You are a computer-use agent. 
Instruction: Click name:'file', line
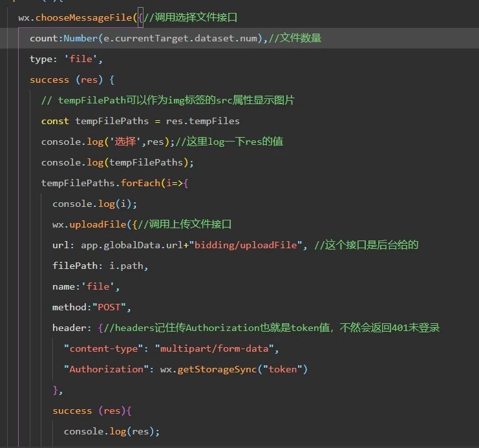pyautogui.click(x=86, y=286)
